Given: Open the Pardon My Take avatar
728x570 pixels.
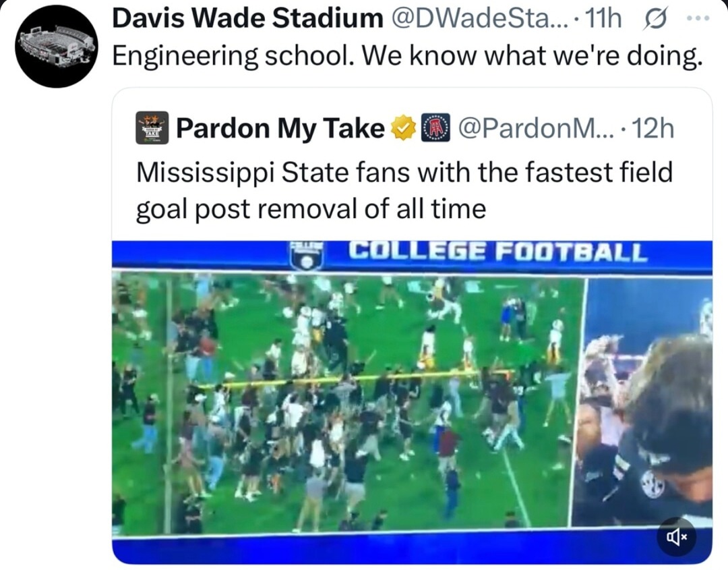Looking at the screenshot, I should 152,127.
